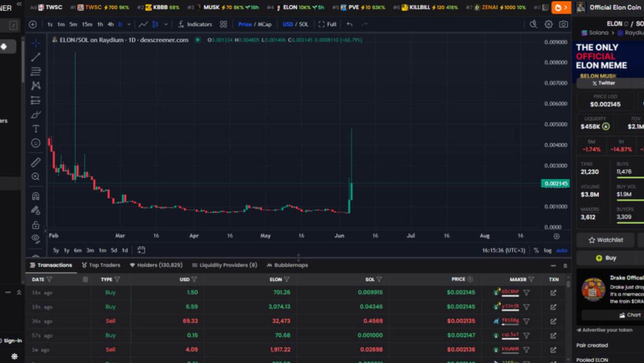Filter transactions by DATE column
This screenshot has height=363, width=644.
[49, 279]
